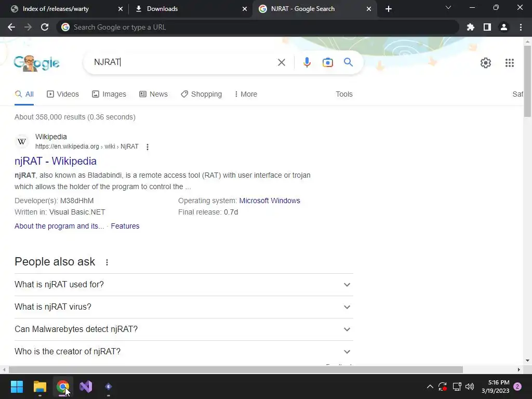532x399 pixels.
Task: Open the Chrome profile menu
Action: [x=504, y=27]
